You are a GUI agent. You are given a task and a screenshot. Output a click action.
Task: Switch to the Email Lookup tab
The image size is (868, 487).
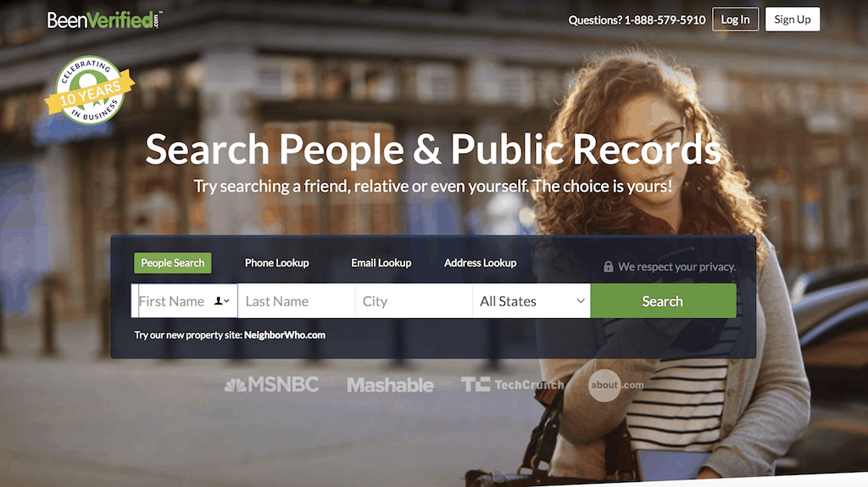[381, 263]
